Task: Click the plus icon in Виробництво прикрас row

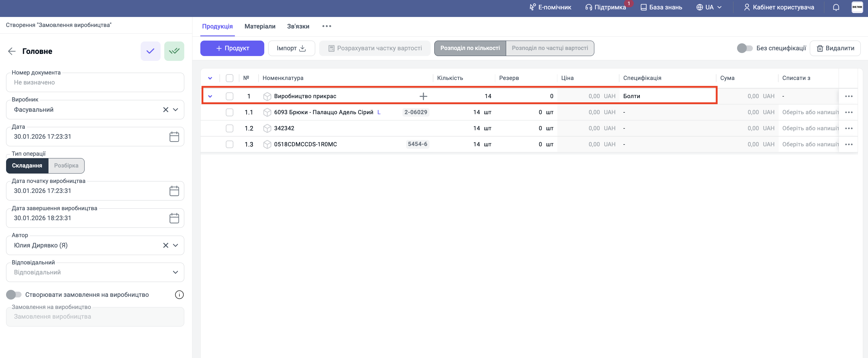Action: click(423, 96)
